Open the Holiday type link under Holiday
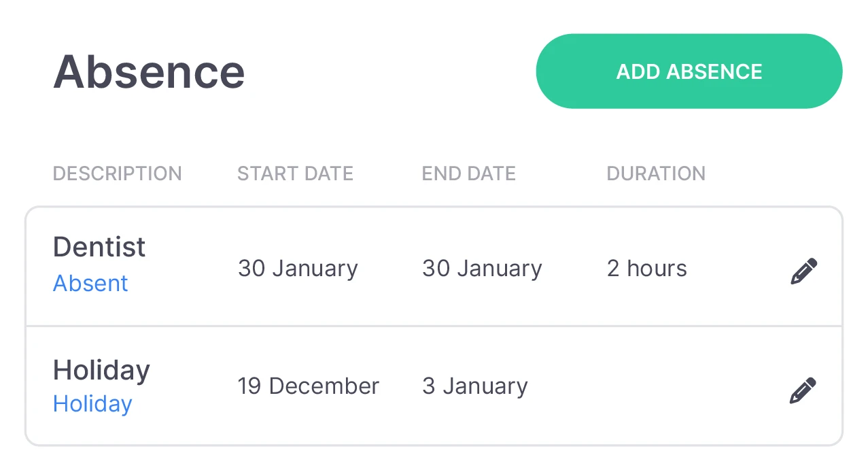Screen dimensions: 868x470 (92, 403)
